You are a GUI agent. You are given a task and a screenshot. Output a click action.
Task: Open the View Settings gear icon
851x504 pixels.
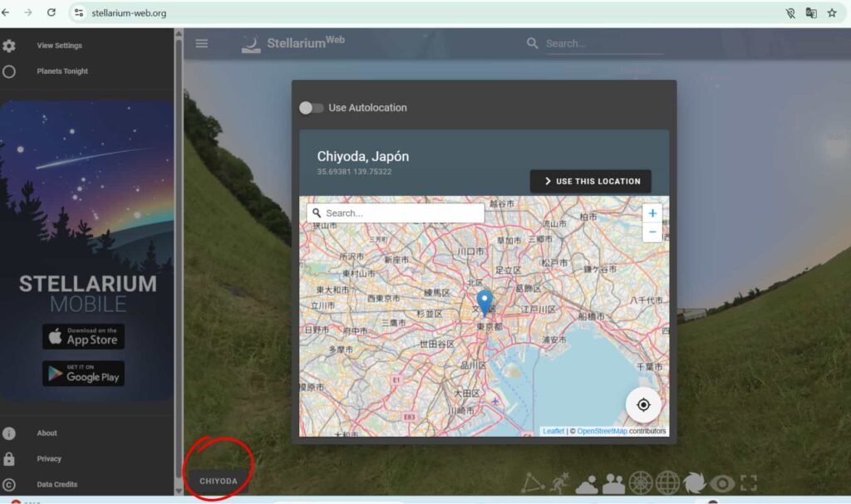[x=8, y=46]
